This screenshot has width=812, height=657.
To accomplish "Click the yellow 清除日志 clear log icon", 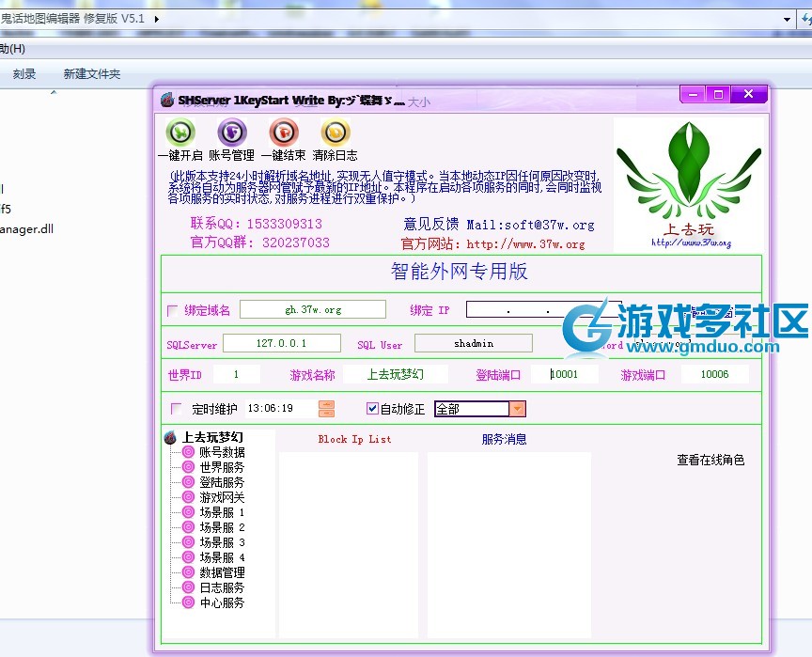I will pyautogui.click(x=336, y=133).
